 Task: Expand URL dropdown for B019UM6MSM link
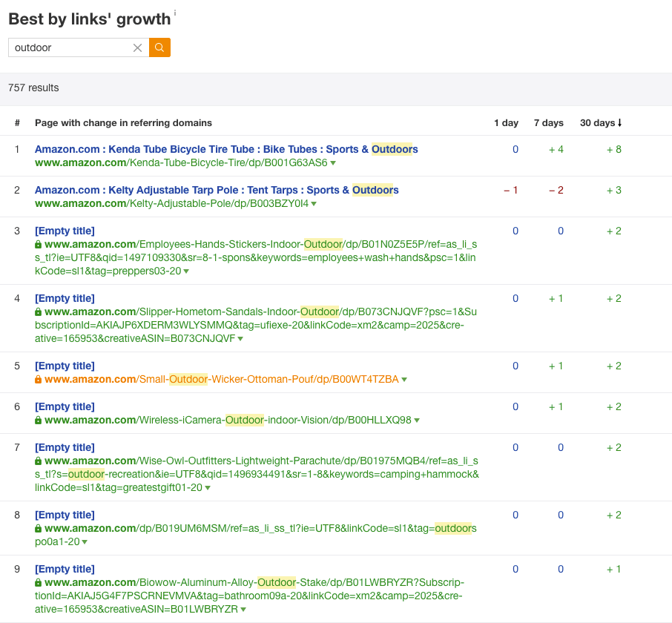point(85,542)
